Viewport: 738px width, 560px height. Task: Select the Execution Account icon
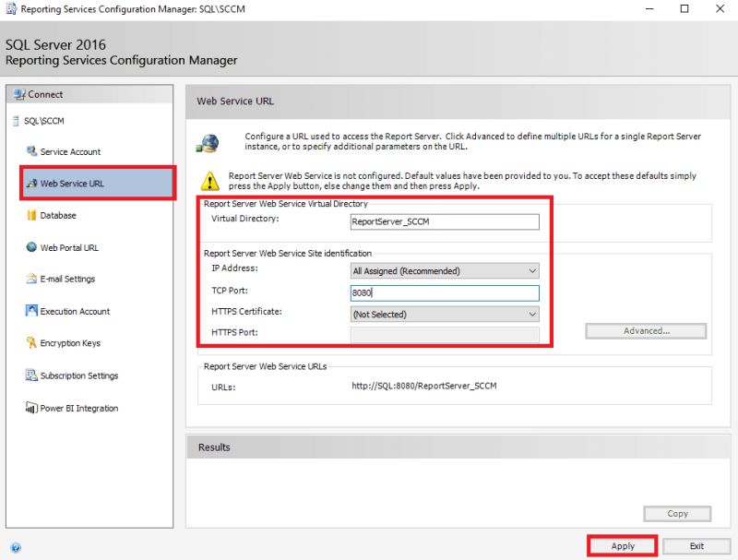[x=30, y=312]
